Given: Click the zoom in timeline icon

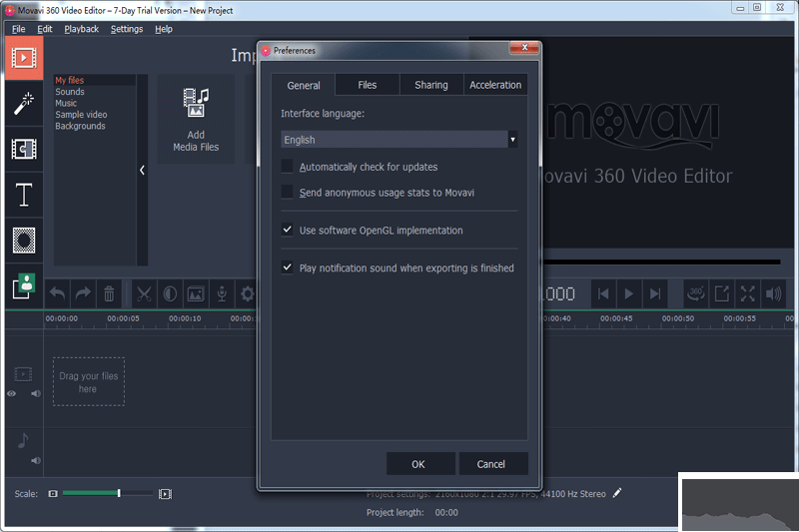Looking at the screenshot, I should click(x=165, y=494).
